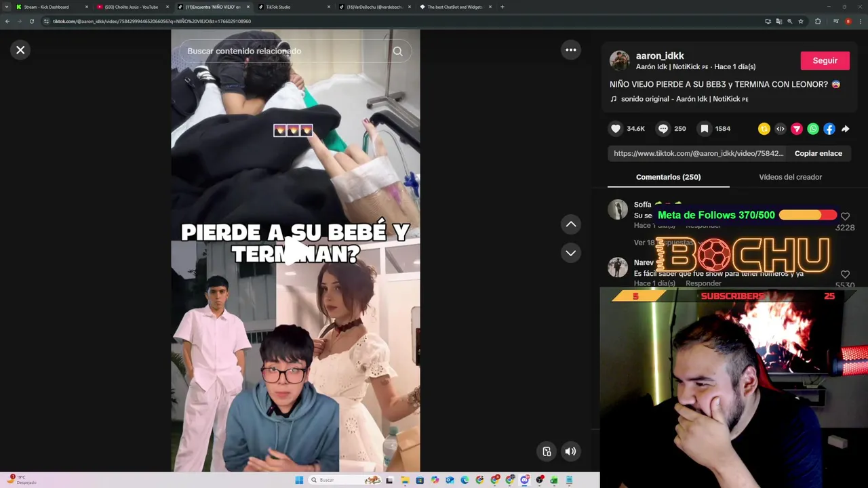The image size is (868, 488).
Task: Open the weather widget on taskbar
Action: click(22, 480)
